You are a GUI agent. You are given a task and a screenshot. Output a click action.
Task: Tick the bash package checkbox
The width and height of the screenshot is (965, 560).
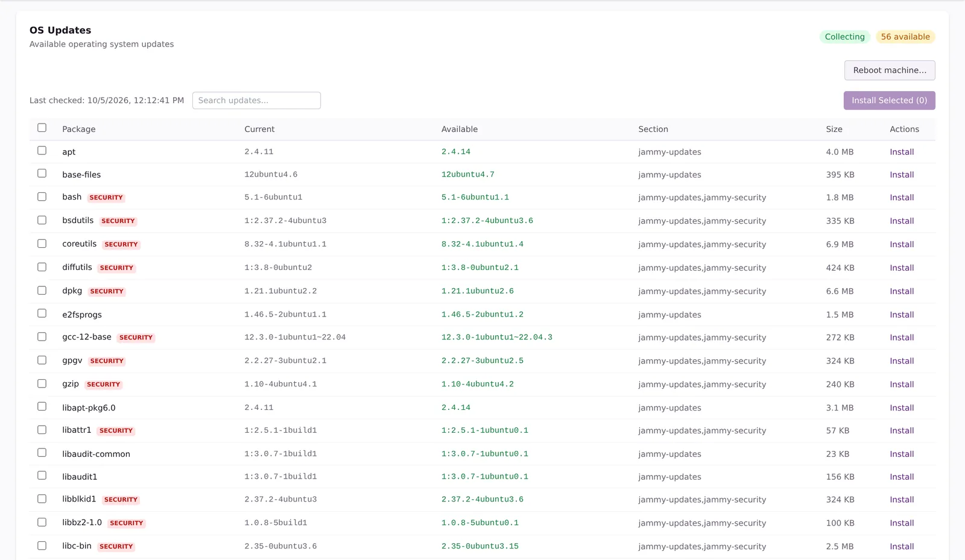(42, 197)
